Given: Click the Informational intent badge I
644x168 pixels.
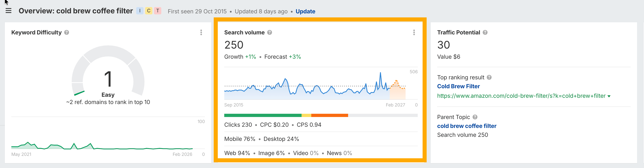Looking at the screenshot, I should coord(140,11).
